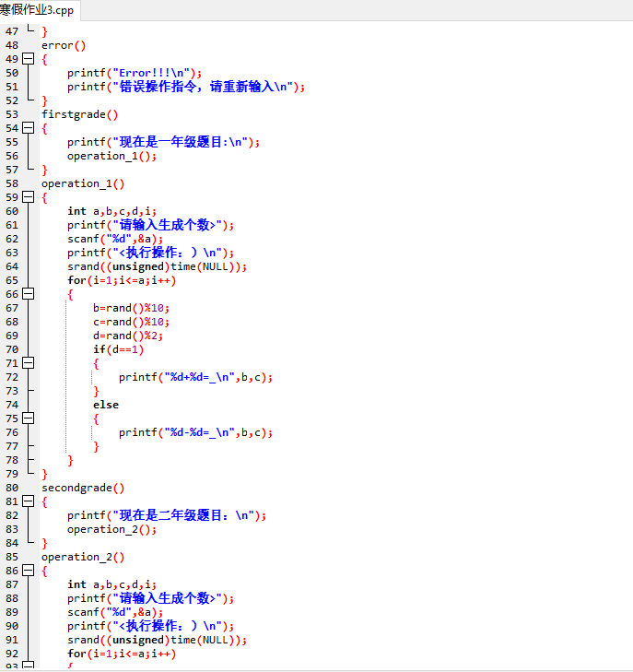Click line number 53 in the gutter

[12, 114]
